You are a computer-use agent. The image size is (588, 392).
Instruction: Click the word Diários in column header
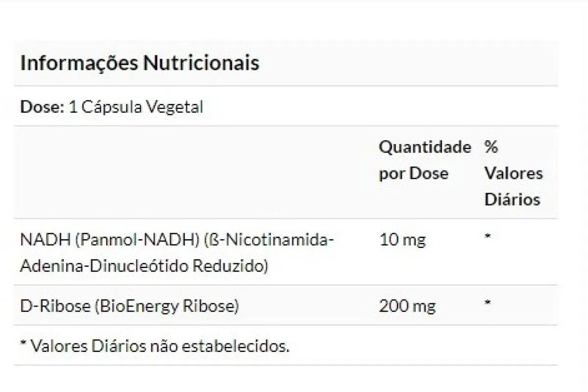click(512, 199)
